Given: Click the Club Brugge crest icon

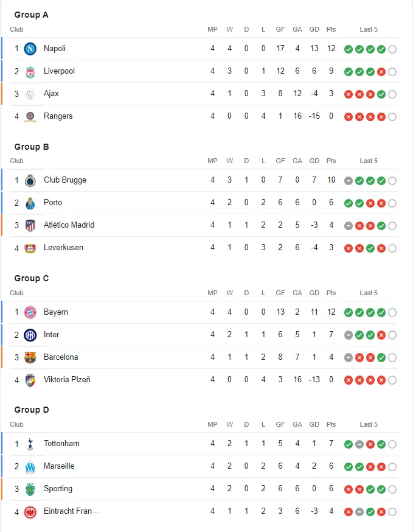Looking at the screenshot, I should (30, 180).
